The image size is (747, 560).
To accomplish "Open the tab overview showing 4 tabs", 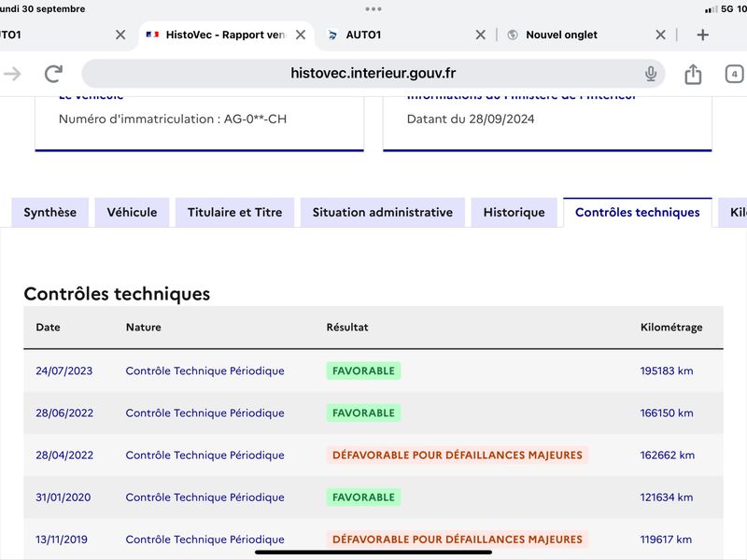I will tap(734, 74).
